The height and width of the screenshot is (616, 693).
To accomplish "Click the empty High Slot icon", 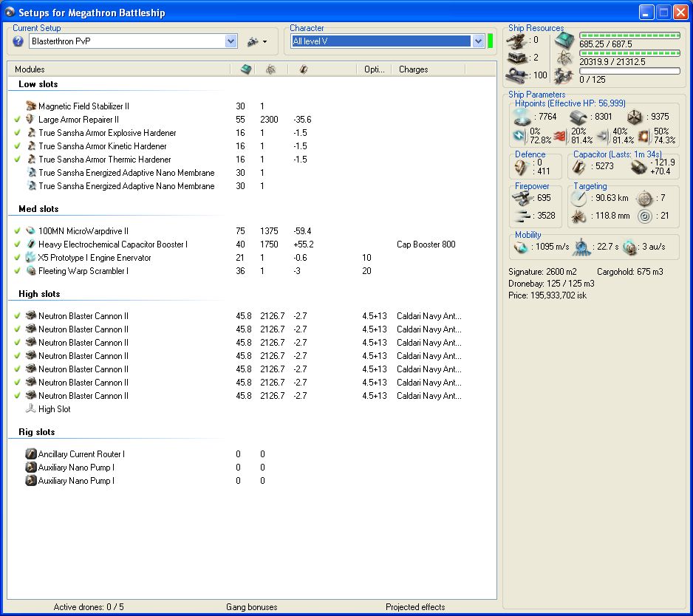I will pos(30,408).
